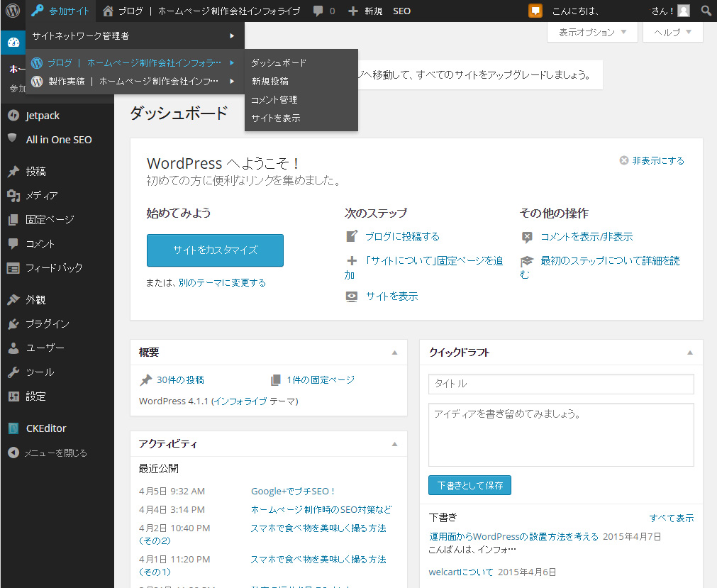
Task: Click the user avatar in admin bar
Action: click(683, 11)
